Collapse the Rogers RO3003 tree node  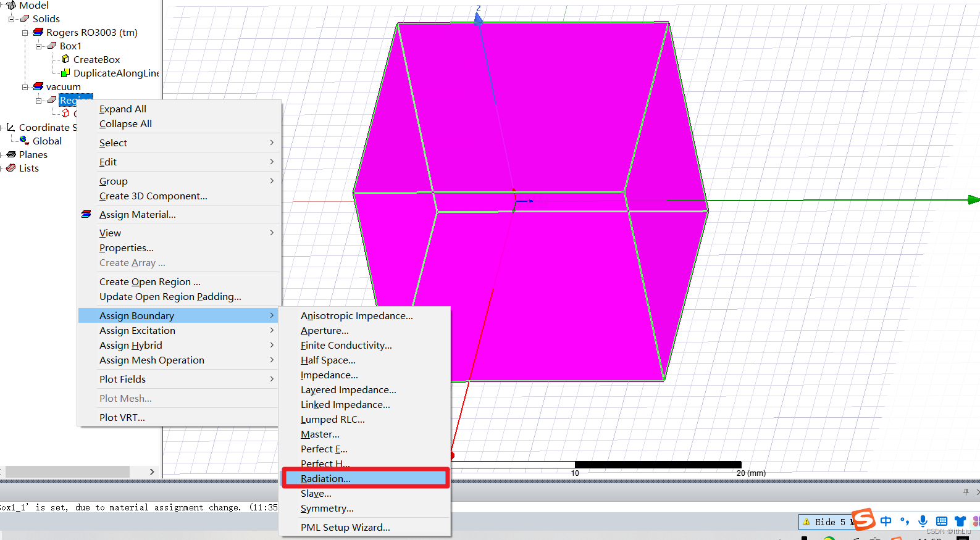[25, 32]
